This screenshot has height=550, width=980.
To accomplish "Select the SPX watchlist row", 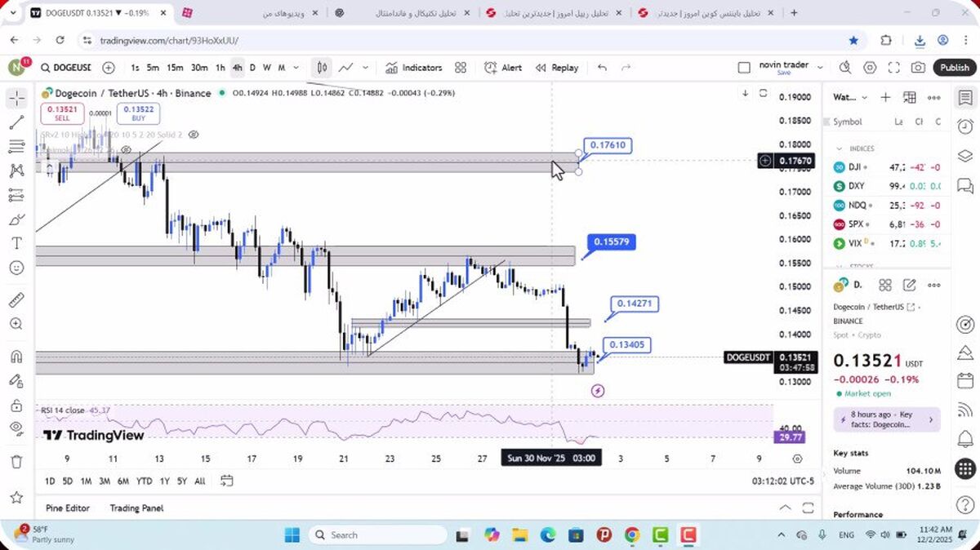I will coord(887,224).
